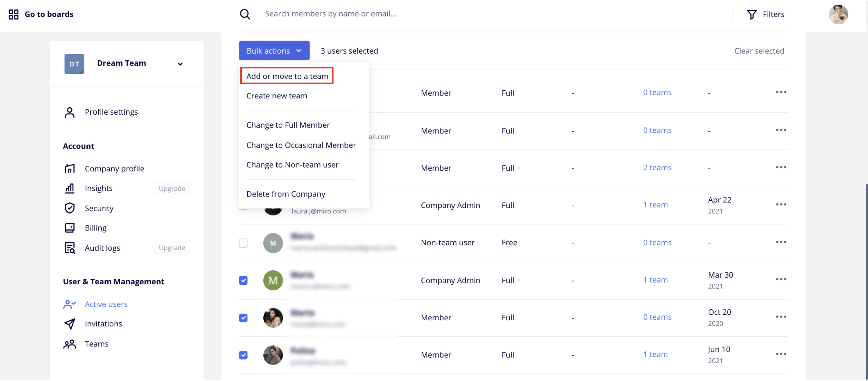
Task: Click Clear selected link
Action: [x=759, y=51]
